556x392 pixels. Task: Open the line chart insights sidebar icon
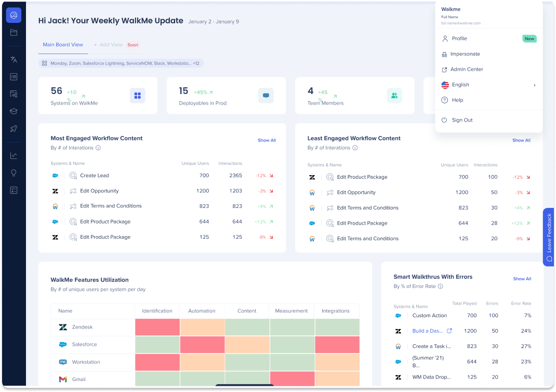[x=14, y=155]
